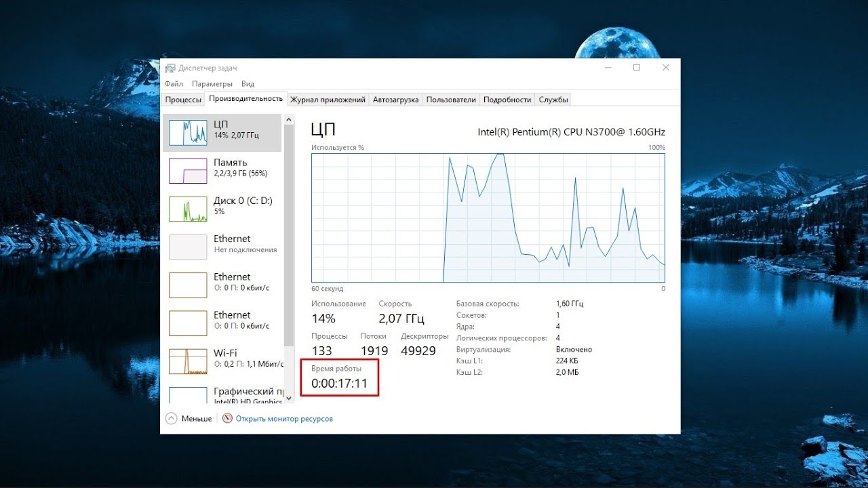
Task: Click the Включено virtualization value
Action: [x=574, y=350]
